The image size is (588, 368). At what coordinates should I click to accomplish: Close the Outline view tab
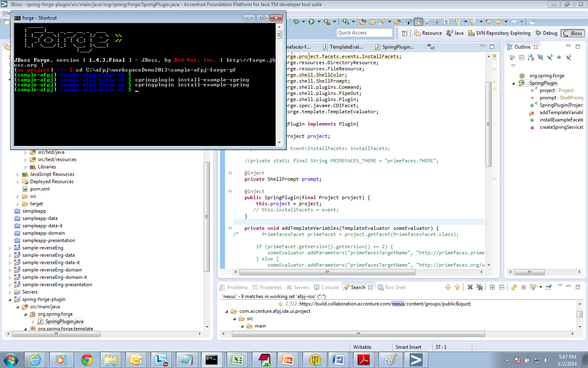point(536,47)
